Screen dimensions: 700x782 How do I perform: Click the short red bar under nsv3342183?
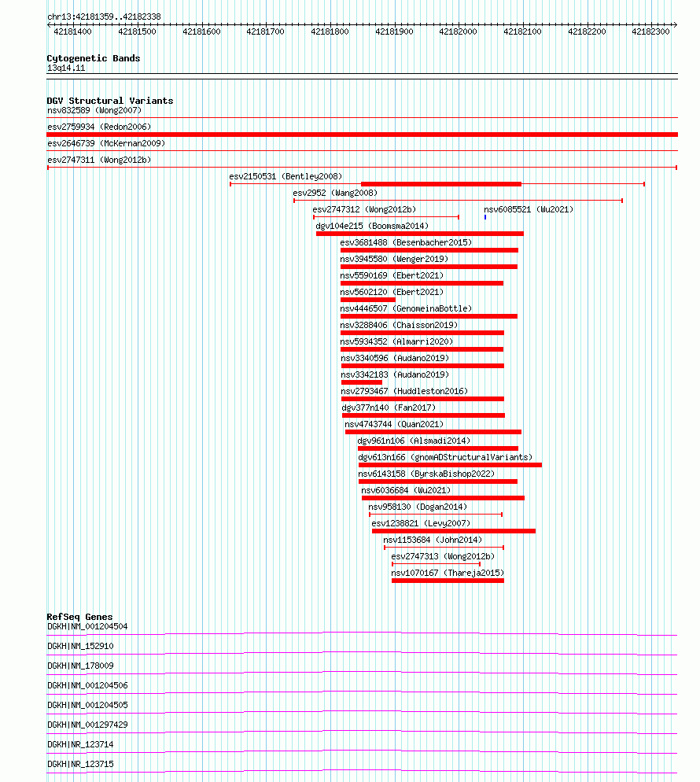point(362,382)
